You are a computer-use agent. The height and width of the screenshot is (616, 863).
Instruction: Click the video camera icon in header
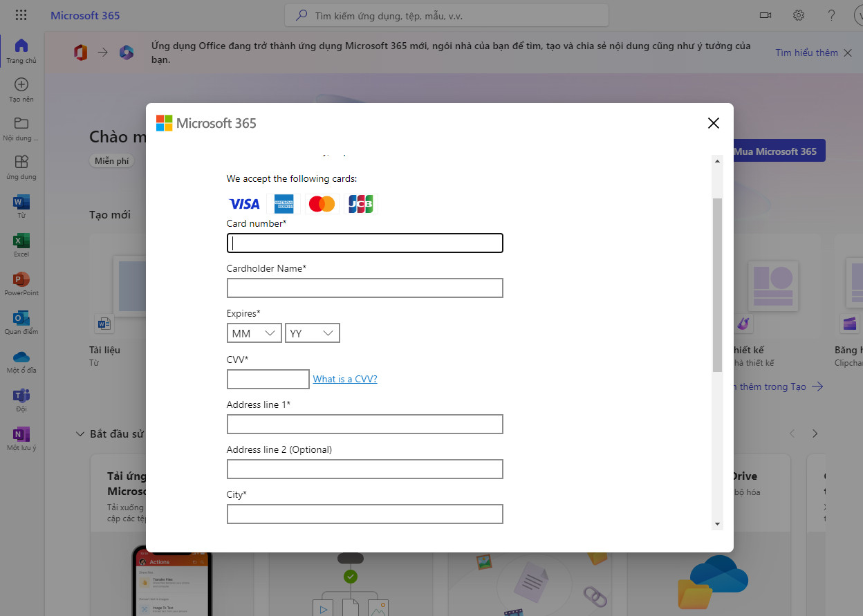tap(765, 15)
